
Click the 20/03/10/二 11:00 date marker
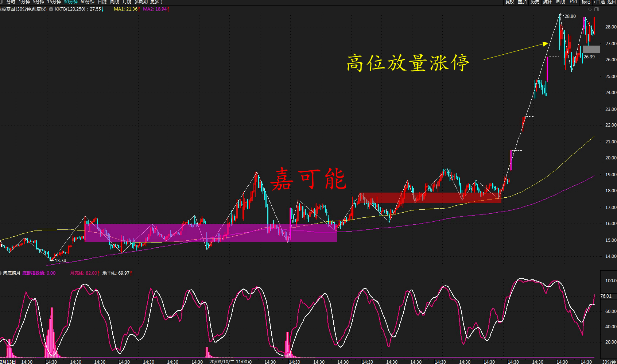pos(229,362)
